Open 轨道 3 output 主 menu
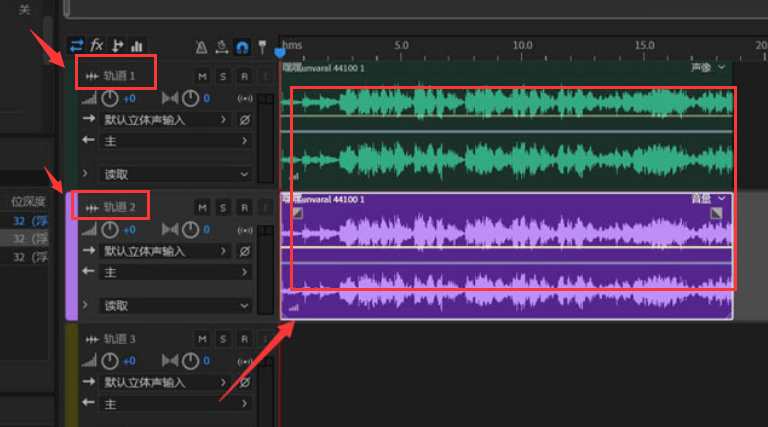The height and width of the screenshot is (427, 768). tap(176, 404)
